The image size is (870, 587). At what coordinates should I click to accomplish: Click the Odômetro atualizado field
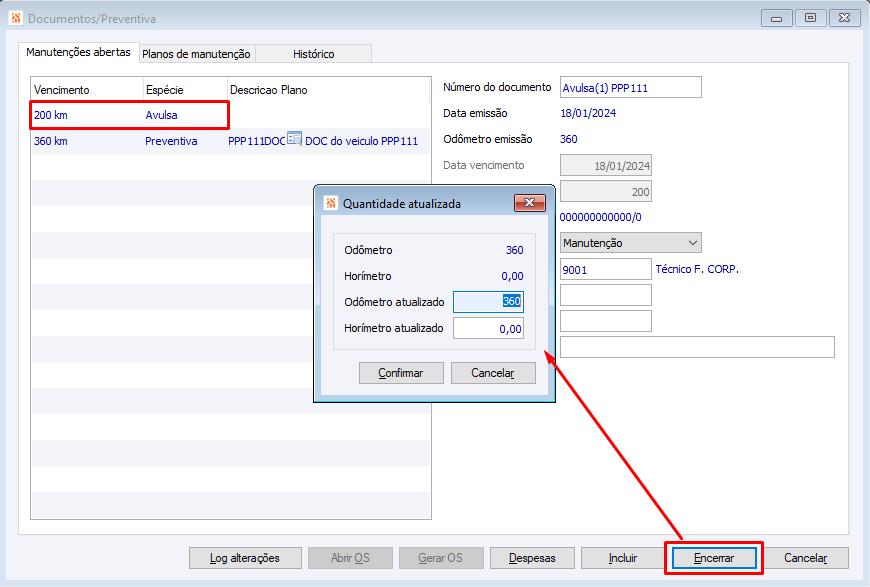(x=488, y=302)
